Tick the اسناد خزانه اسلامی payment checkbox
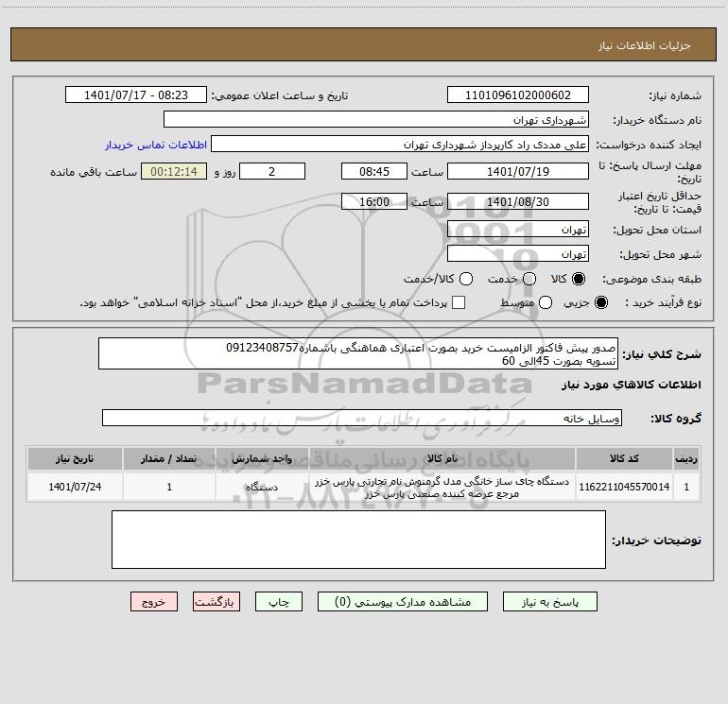Screen dimensions: 728x704 click(459, 302)
